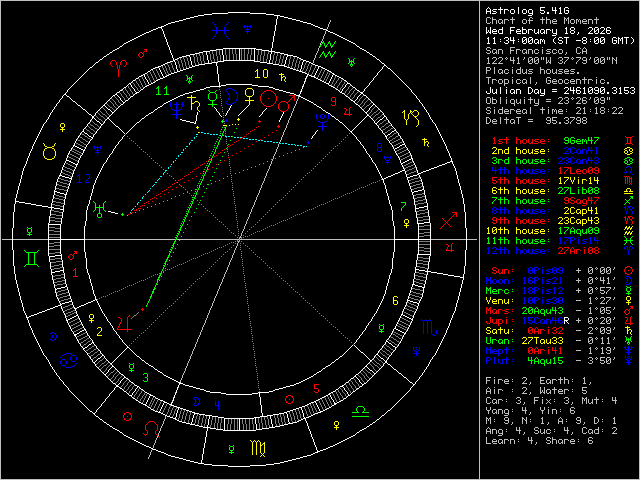The width and height of the screenshot is (640, 480).
Task: Click the 'Ang: 4, Suc: 4, Cad: 2' line
Action: (551, 431)
